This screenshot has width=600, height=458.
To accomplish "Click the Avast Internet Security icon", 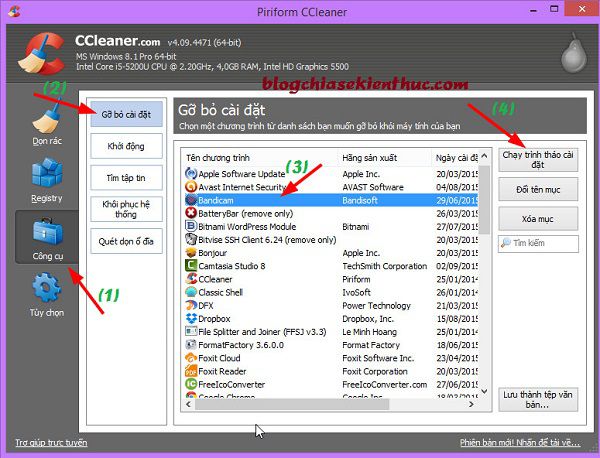I will [x=191, y=187].
